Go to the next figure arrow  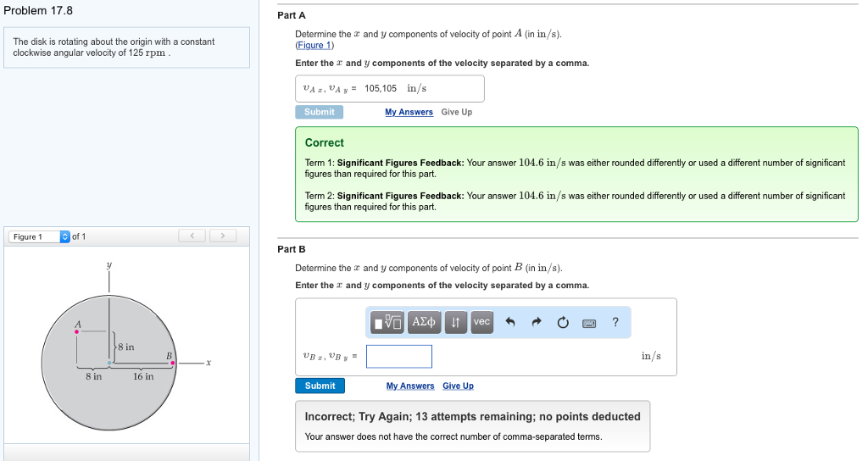[222, 236]
